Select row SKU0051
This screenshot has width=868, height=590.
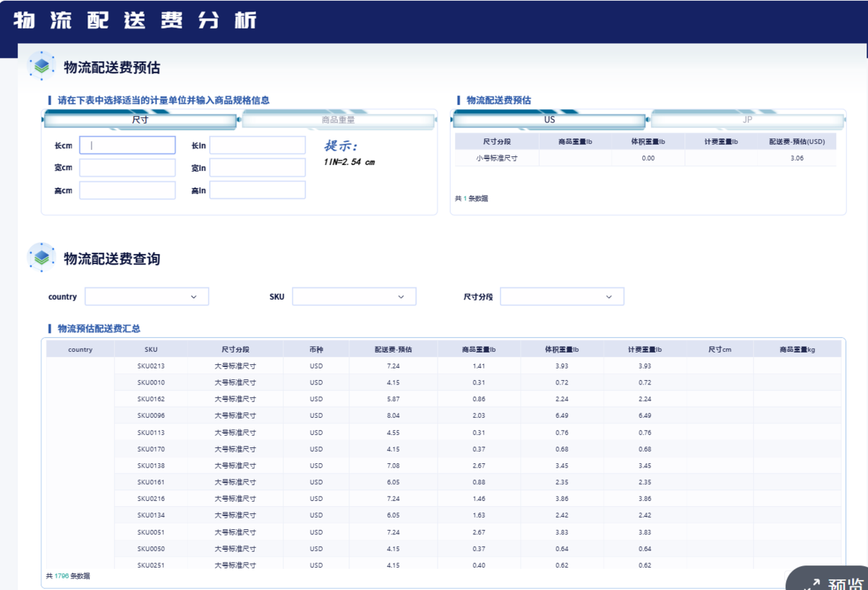point(477,532)
